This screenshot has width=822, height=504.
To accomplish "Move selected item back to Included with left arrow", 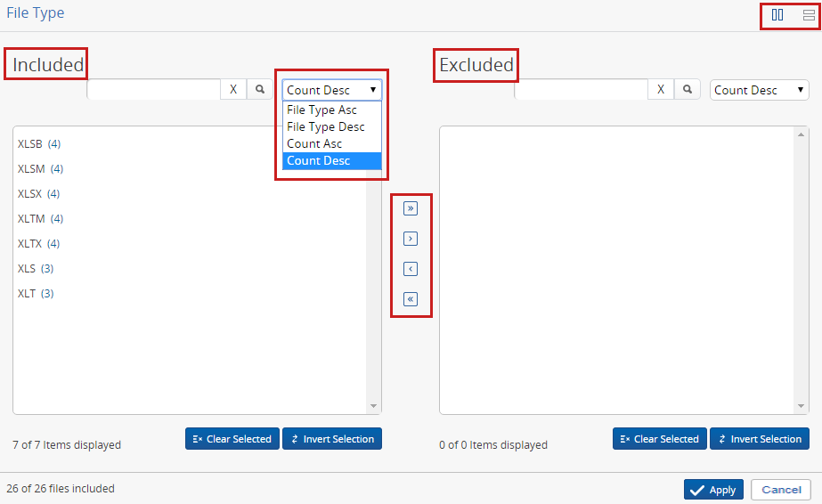I will click(411, 269).
